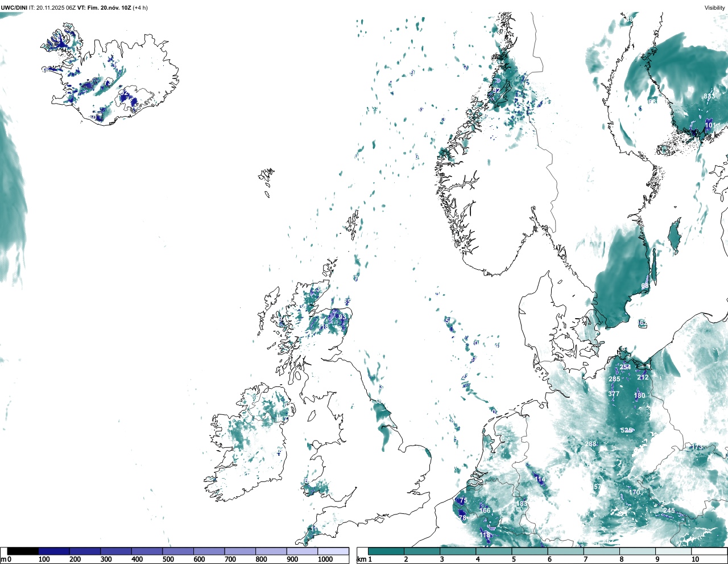Click the 212 visibility value on the map
The height and width of the screenshot is (564, 728).
pyautogui.click(x=643, y=377)
